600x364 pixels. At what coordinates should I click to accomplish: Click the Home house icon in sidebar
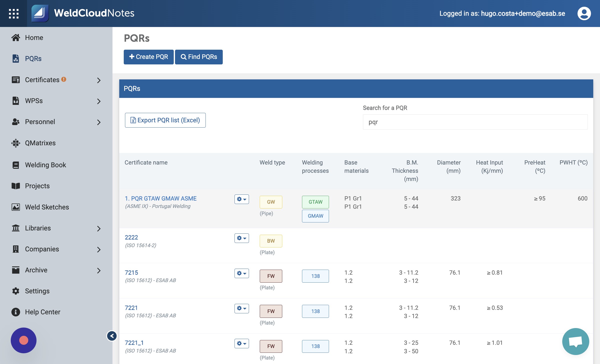click(16, 37)
